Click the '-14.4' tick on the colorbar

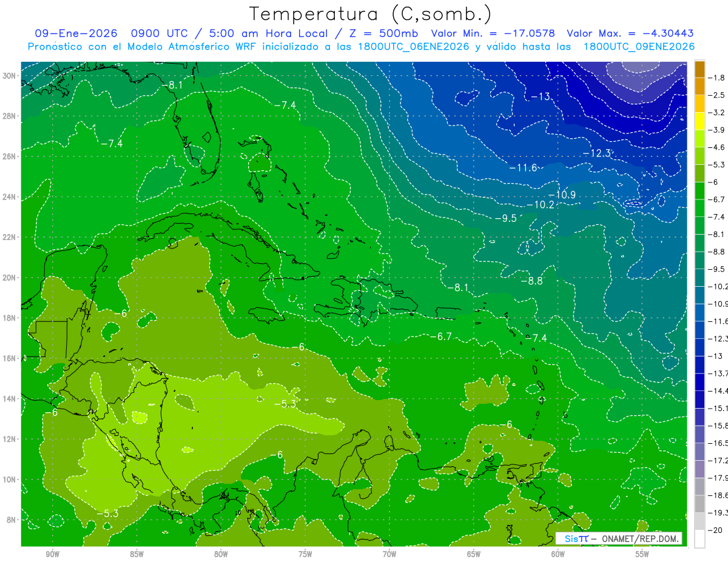(x=716, y=390)
